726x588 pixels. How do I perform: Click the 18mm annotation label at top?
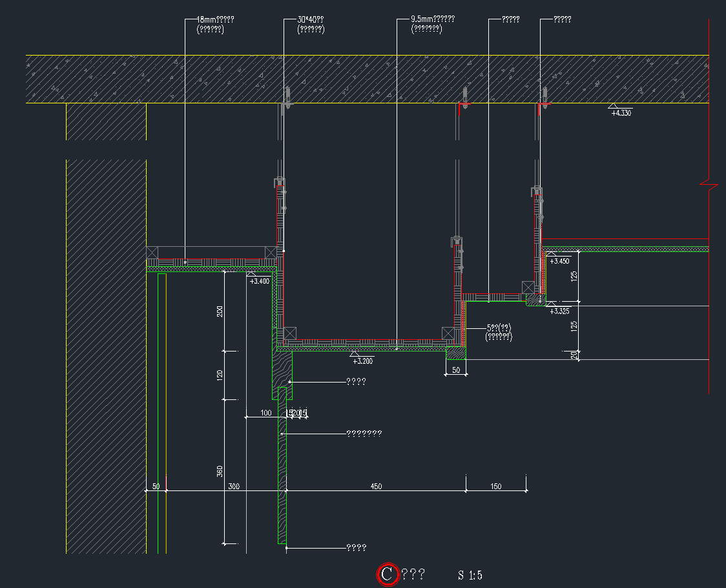215,20
